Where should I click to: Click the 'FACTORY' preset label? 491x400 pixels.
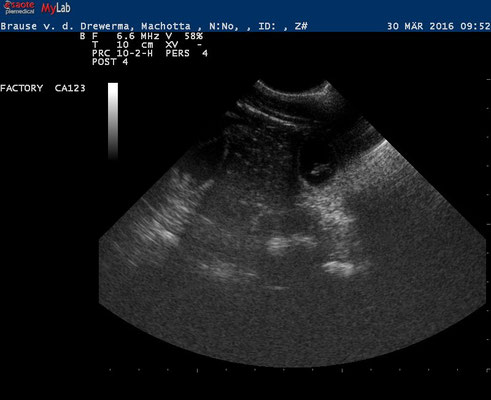pos(22,88)
